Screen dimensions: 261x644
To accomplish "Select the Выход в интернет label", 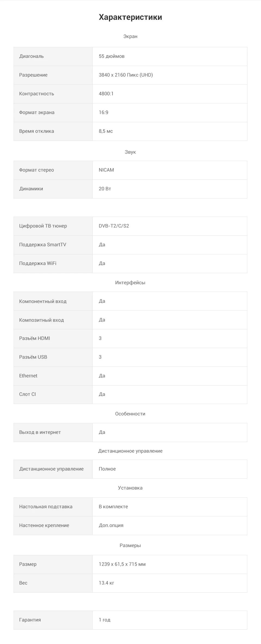I will [x=40, y=432].
